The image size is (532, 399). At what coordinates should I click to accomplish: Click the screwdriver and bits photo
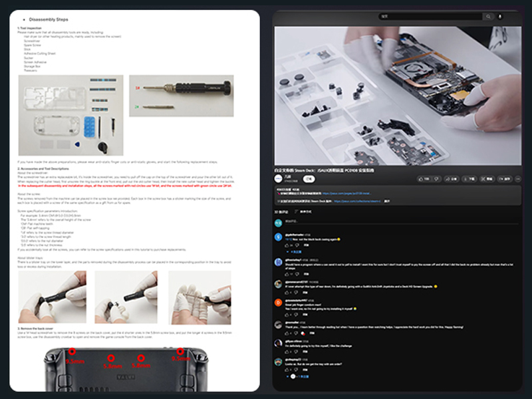182,96
